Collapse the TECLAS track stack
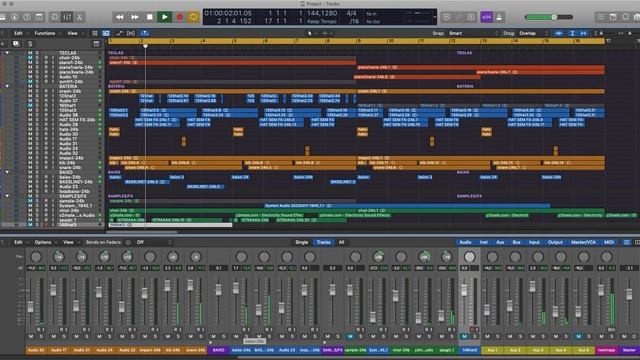The height and width of the screenshot is (360, 640). (7, 53)
